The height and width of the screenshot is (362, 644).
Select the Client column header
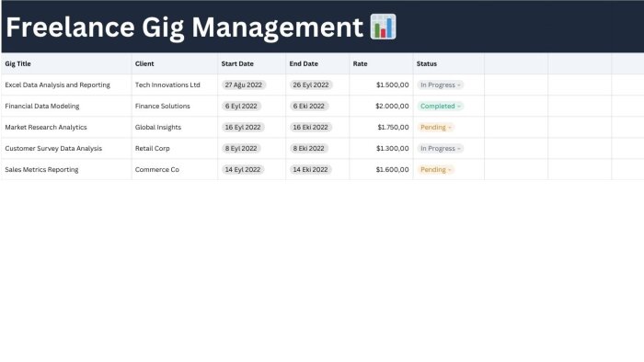coord(175,63)
